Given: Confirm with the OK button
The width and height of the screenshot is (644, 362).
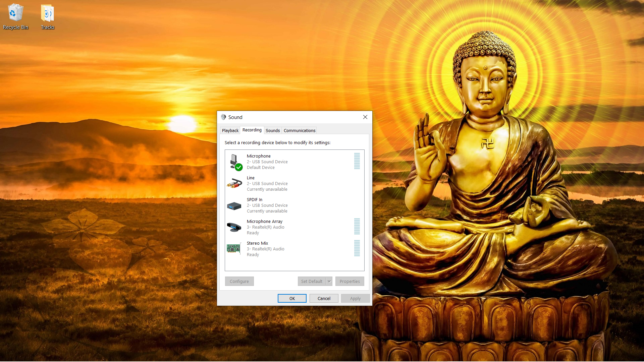Looking at the screenshot, I should point(292,298).
